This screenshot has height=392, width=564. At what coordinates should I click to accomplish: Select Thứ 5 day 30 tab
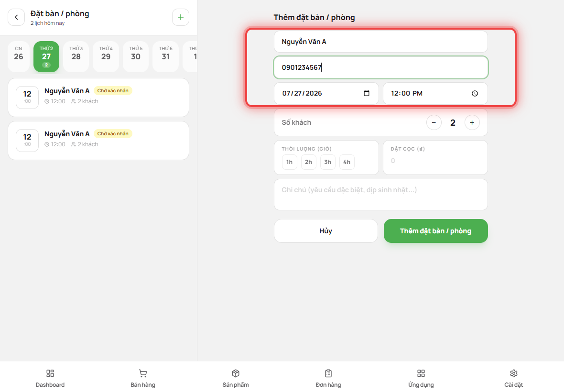(136, 57)
